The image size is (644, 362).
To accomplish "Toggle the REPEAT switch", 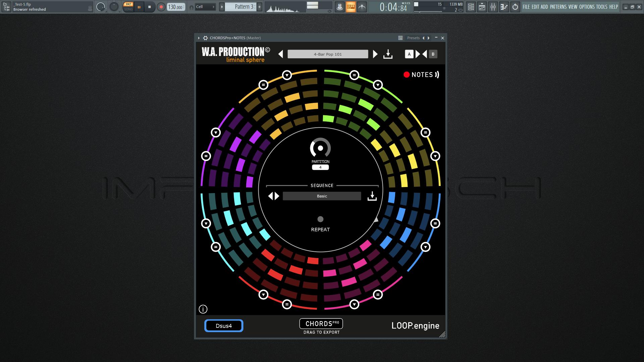I will pyautogui.click(x=320, y=219).
